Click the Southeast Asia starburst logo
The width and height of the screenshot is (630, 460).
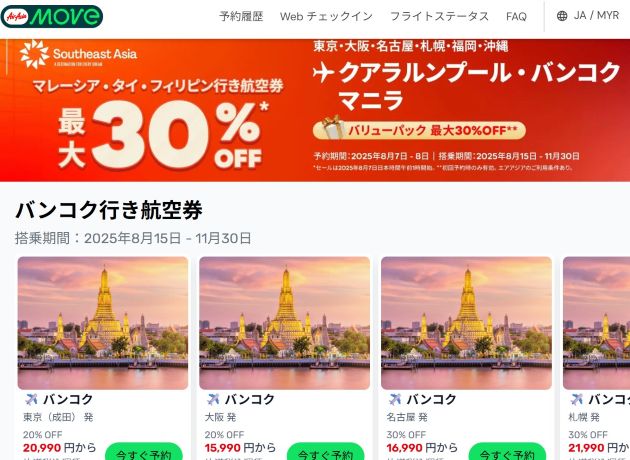pos(34,54)
